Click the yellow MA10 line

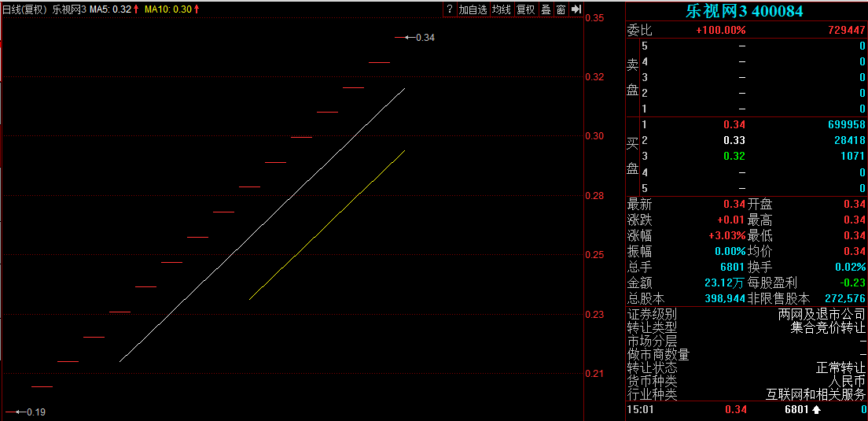pyautogui.click(x=327, y=225)
